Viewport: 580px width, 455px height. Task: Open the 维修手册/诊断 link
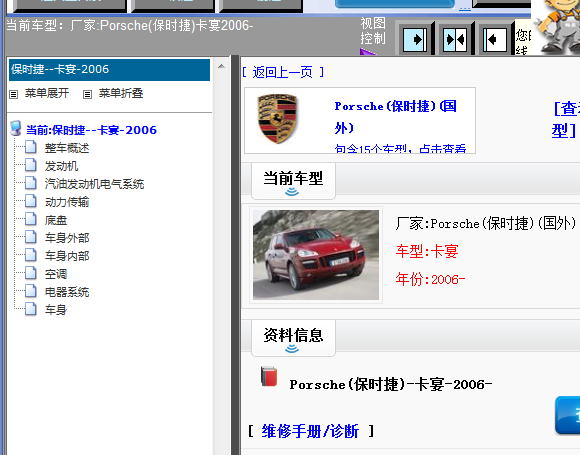[310, 431]
